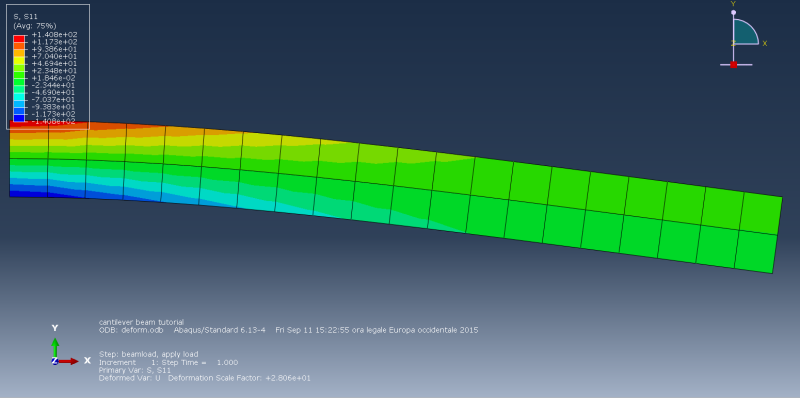Click the X axis label of the view compass
The width and height of the screenshot is (800, 398).
click(765, 43)
